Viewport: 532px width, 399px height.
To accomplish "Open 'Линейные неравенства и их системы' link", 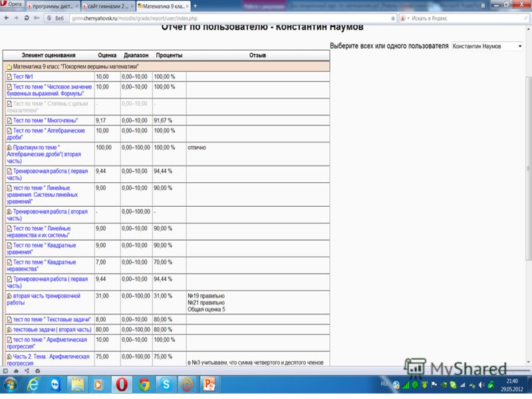I will pyautogui.click(x=39, y=231).
